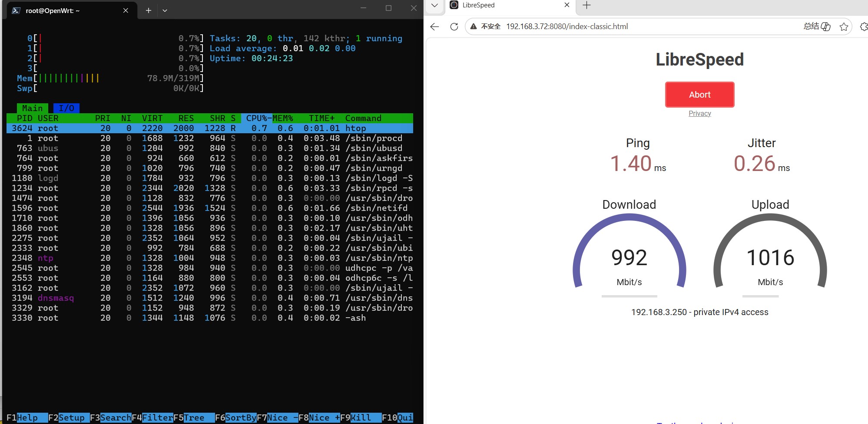Click F7 Nice - in htop footer
The width and height of the screenshot is (868, 424).
pyautogui.click(x=278, y=417)
